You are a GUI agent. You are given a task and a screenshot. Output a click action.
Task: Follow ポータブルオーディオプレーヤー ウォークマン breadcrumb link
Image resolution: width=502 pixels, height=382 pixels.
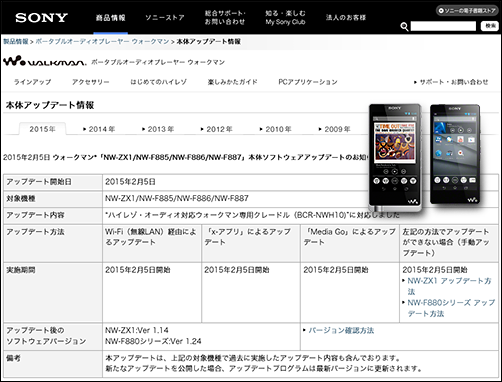(x=102, y=42)
